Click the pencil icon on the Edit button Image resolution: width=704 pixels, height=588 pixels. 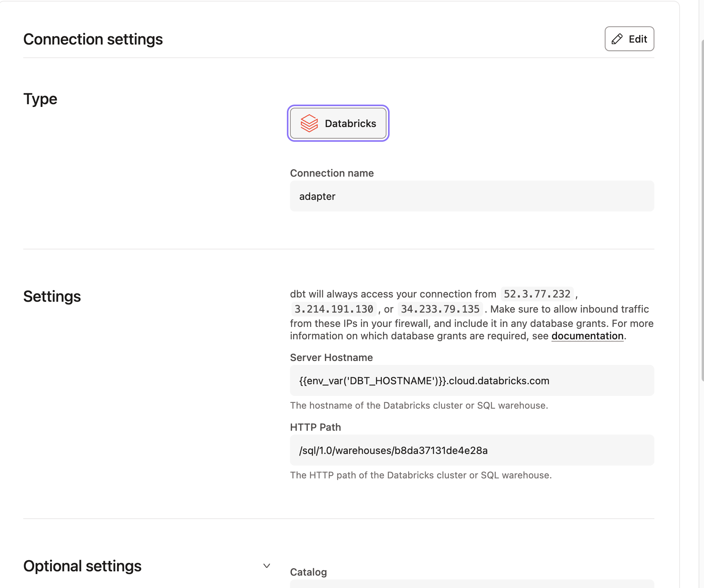pos(618,39)
